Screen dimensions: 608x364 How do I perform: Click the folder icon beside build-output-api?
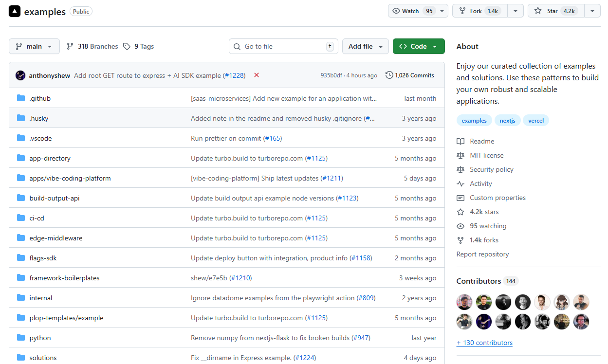click(x=21, y=198)
